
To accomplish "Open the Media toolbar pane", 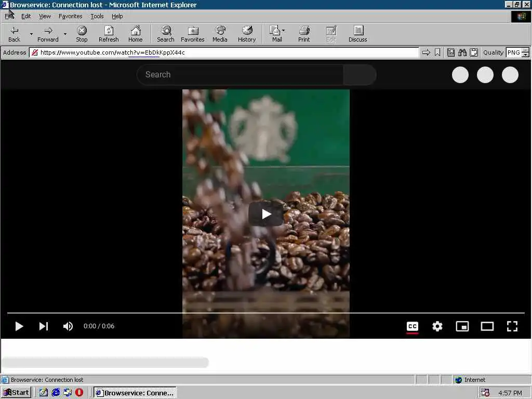I will click(x=220, y=34).
